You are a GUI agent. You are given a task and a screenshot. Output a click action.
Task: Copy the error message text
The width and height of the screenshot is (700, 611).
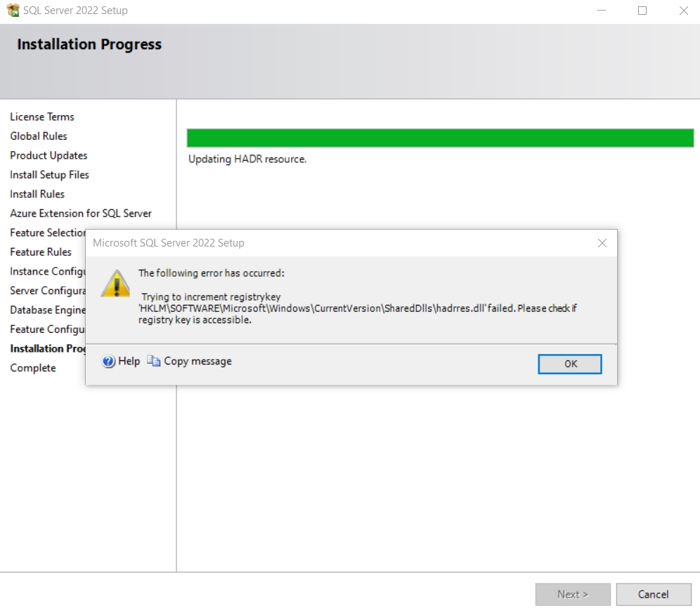pos(190,361)
